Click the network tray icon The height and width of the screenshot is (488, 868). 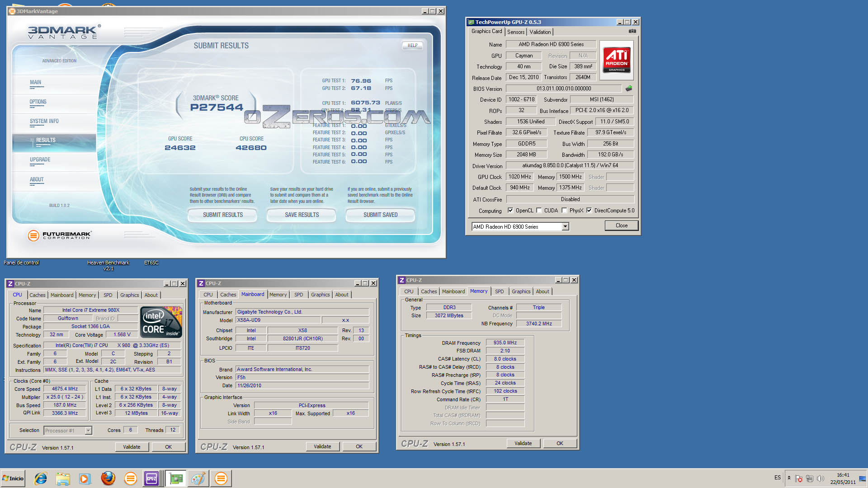810,479
